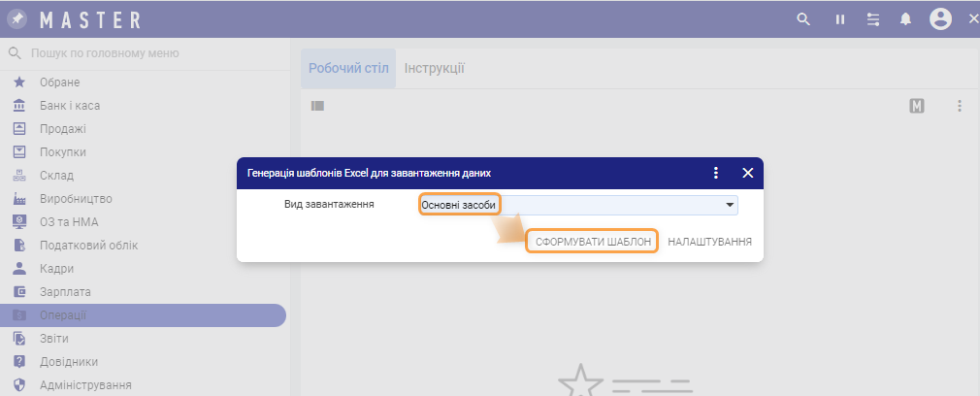This screenshot has width=980, height=396.
Task: Click the Основні засоби combo box field
Action: click(572, 206)
